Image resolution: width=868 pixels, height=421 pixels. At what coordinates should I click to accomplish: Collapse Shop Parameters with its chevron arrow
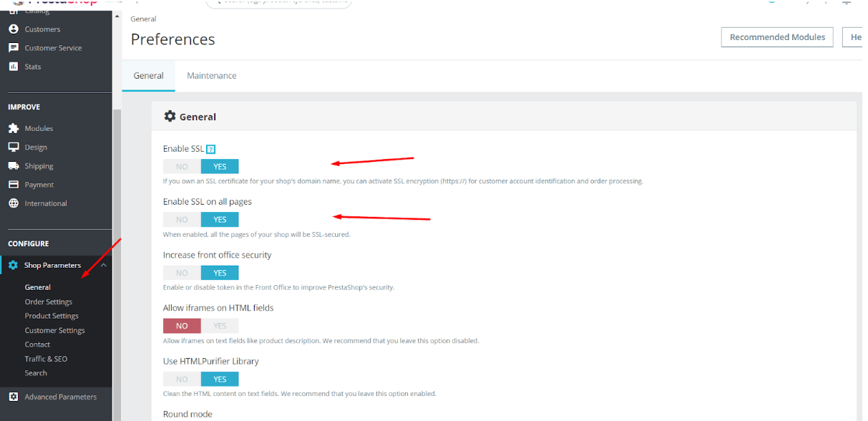[x=103, y=265]
